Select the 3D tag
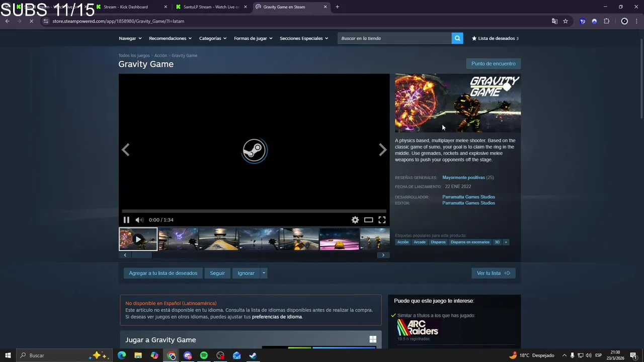 click(x=497, y=242)
